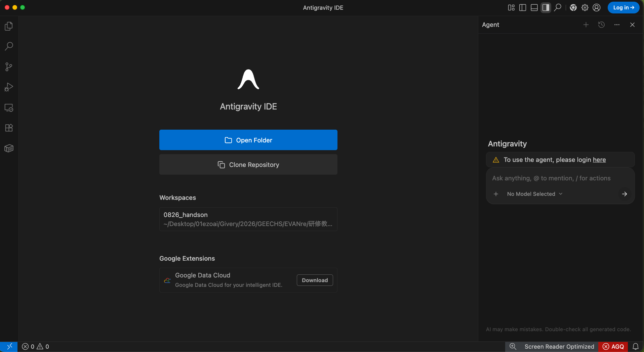Image resolution: width=644 pixels, height=352 pixels.
Task: Open the Search view in the activity bar
Action: click(9, 46)
